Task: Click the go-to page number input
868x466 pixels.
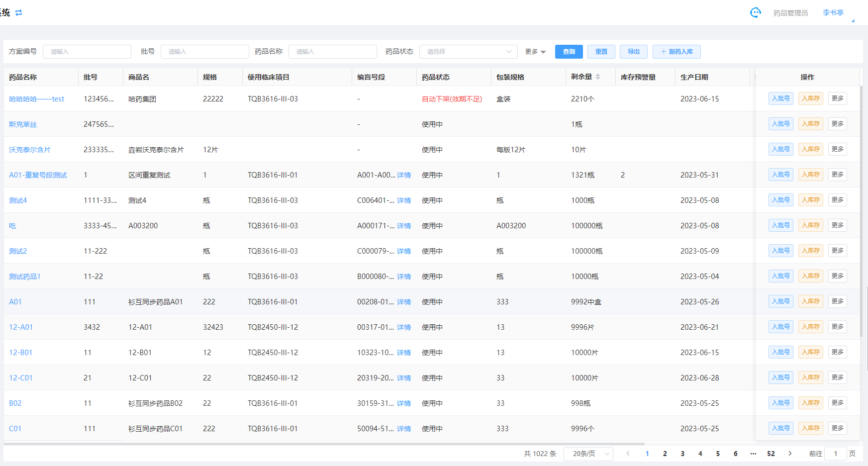Action: (x=836, y=454)
